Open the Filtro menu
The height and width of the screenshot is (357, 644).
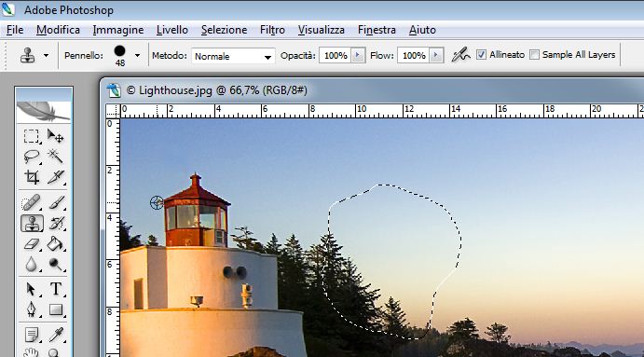[272, 30]
